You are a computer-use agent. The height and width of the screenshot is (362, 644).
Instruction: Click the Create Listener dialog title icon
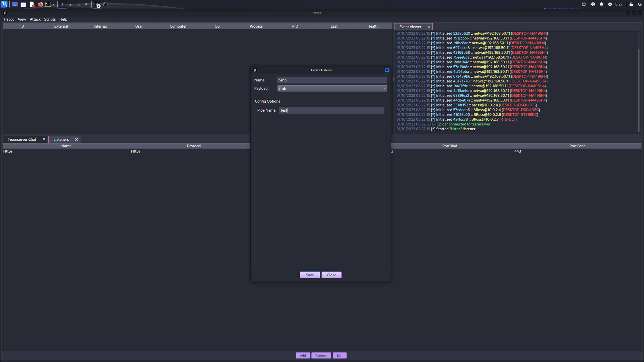(255, 70)
